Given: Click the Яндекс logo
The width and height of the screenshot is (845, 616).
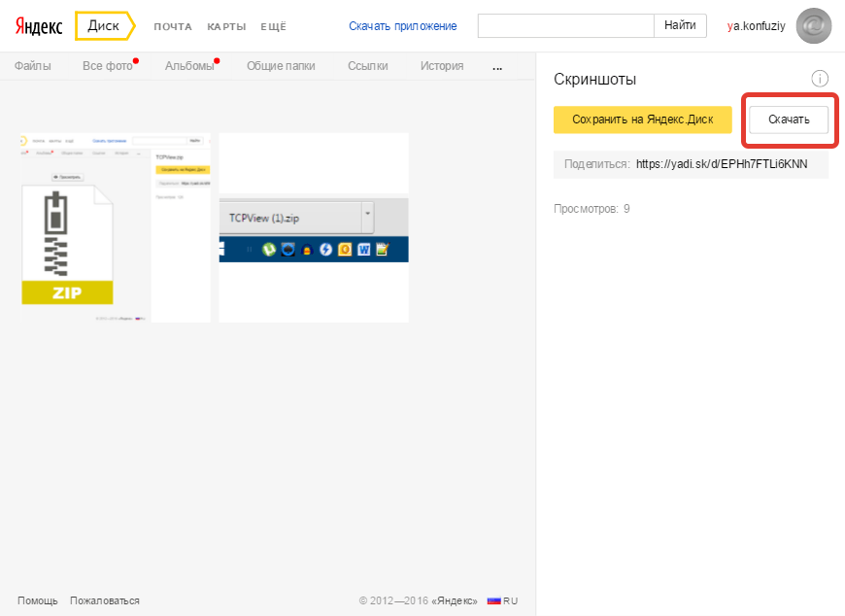Looking at the screenshot, I should pos(40,26).
